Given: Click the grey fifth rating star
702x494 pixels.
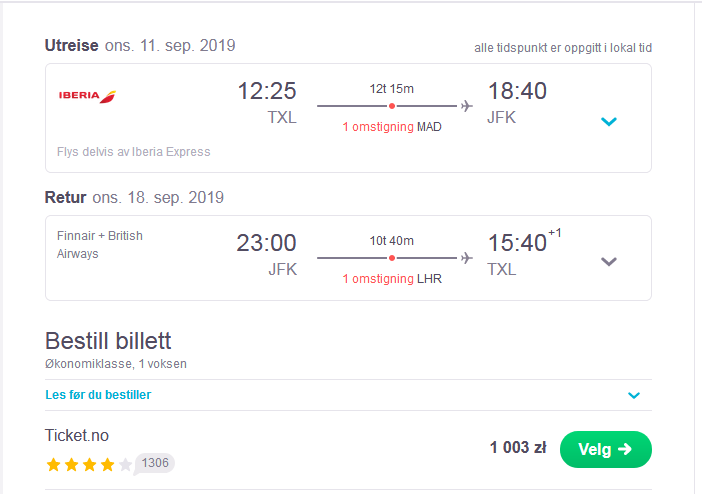Looking at the screenshot, I should coord(125,464).
